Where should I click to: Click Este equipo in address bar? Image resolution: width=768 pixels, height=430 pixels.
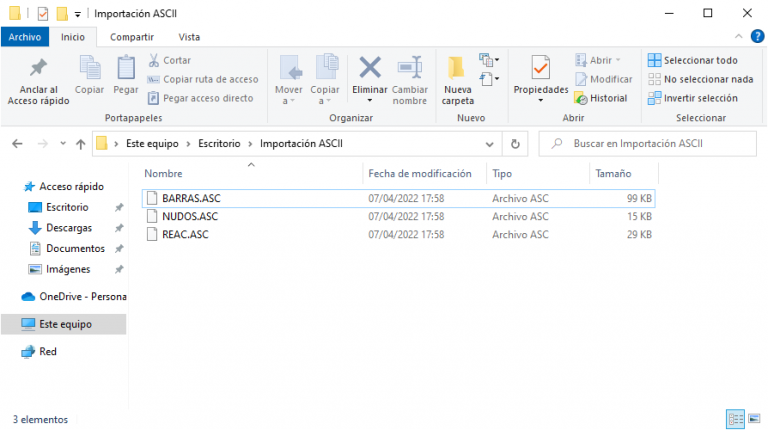coord(152,143)
